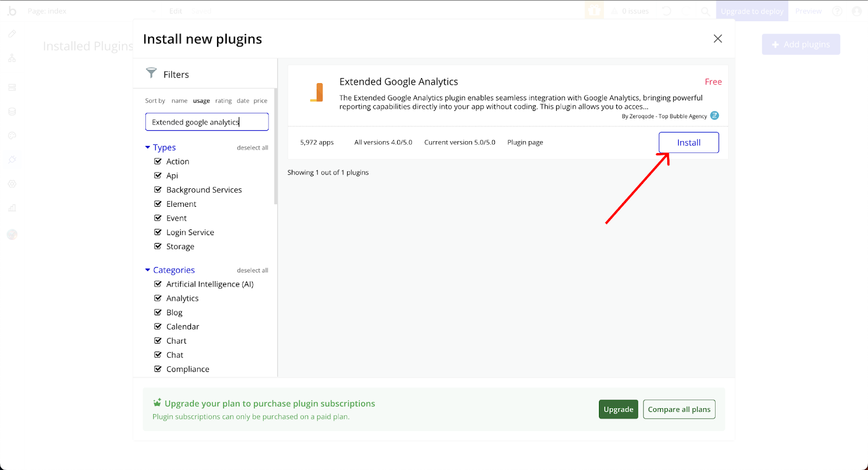Uncheck the Api type checkbox
Image resolution: width=868 pixels, height=470 pixels.
158,175
